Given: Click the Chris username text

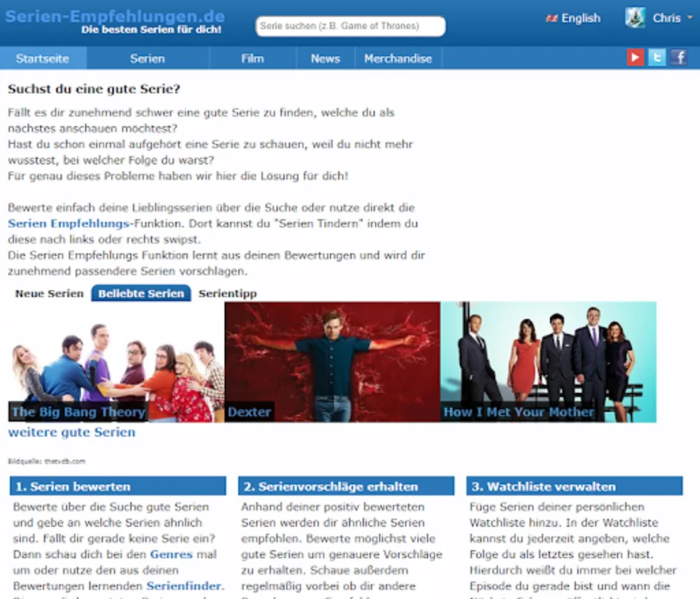Looking at the screenshot, I should point(667,18).
